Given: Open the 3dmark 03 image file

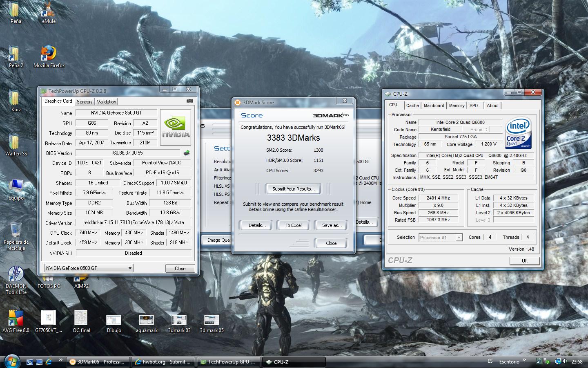Looking at the screenshot, I should click(x=179, y=323).
